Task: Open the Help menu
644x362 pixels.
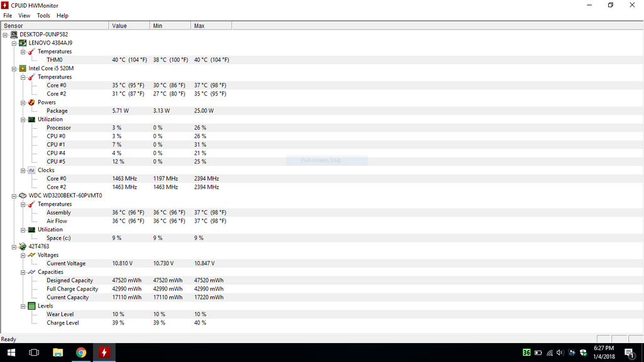Action: pos(62,16)
